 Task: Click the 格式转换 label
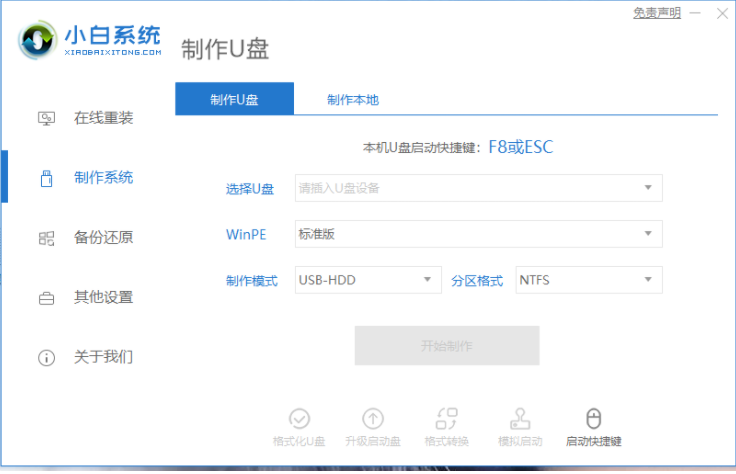pos(446,442)
